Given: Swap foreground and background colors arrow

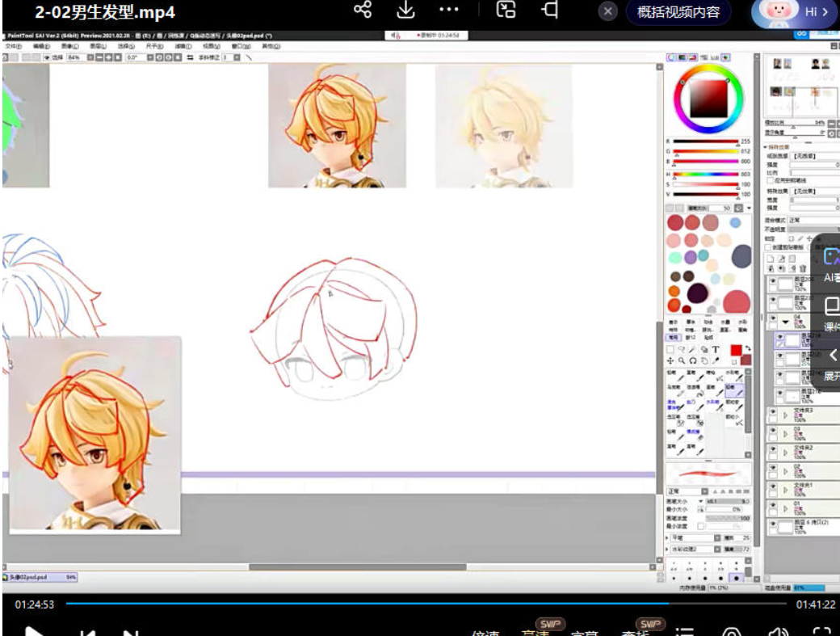Looking at the screenshot, I should coord(748,348).
